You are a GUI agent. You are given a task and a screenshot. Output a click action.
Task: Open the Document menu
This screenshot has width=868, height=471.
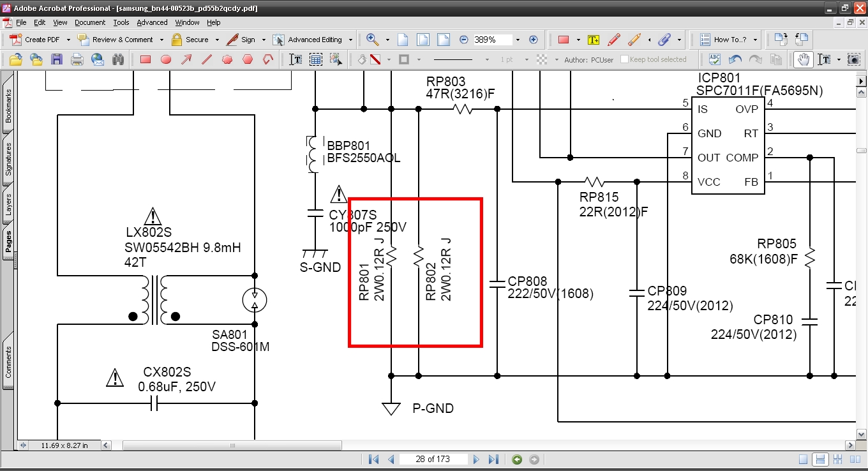[89, 22]
